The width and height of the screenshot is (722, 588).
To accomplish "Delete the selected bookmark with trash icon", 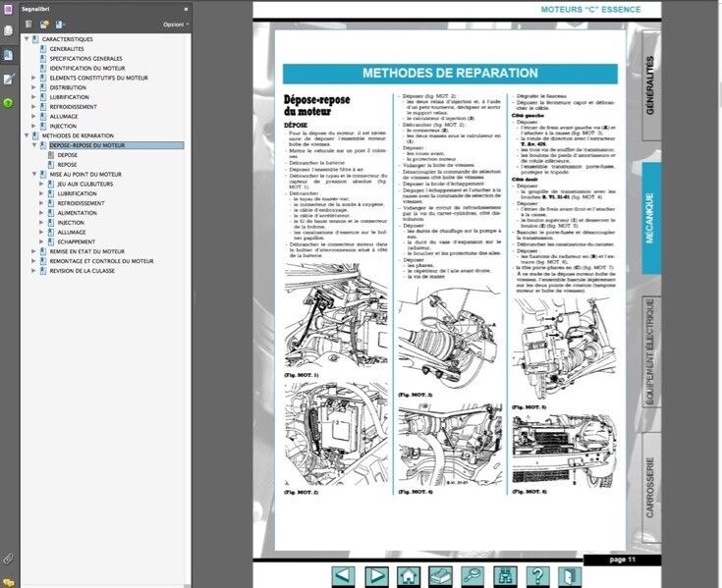I will pyautogui.click(x=28, y=24).
